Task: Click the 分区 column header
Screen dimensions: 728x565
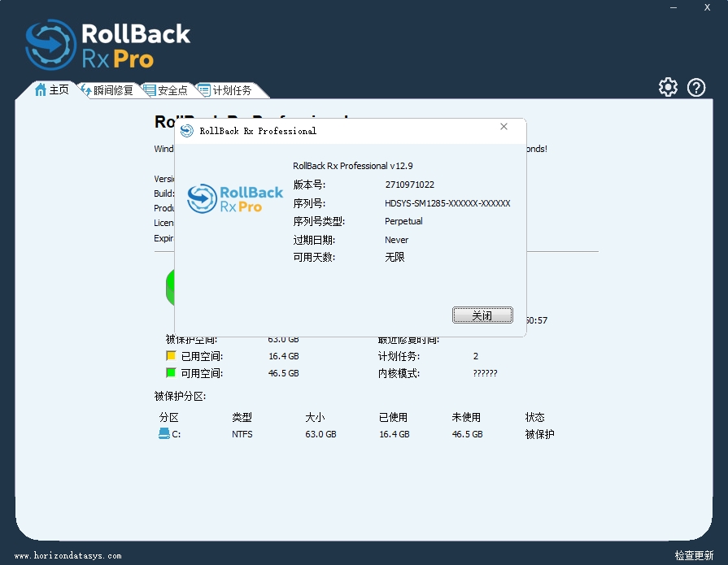Action: (x=168, y=417)
